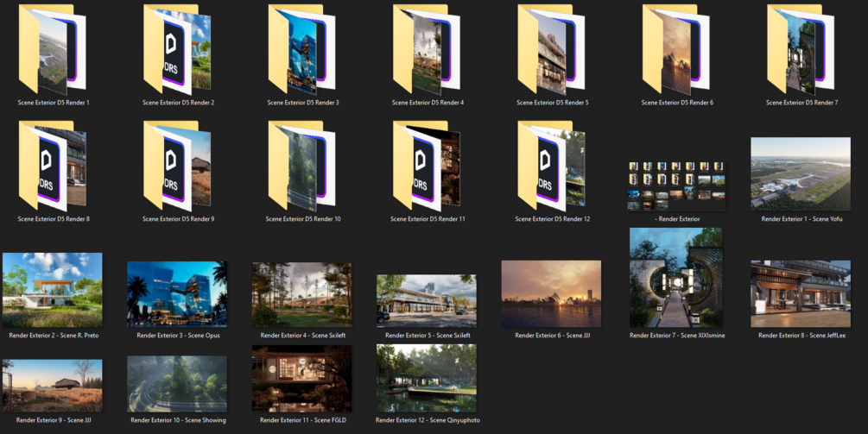
Task: Click the 'Scene Exterior D5 Render 9' file name
Action: coord(178,219)
